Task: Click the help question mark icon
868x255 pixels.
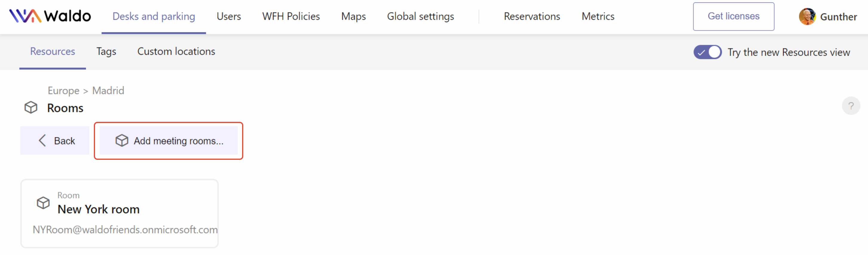Action: coord(851,106)
